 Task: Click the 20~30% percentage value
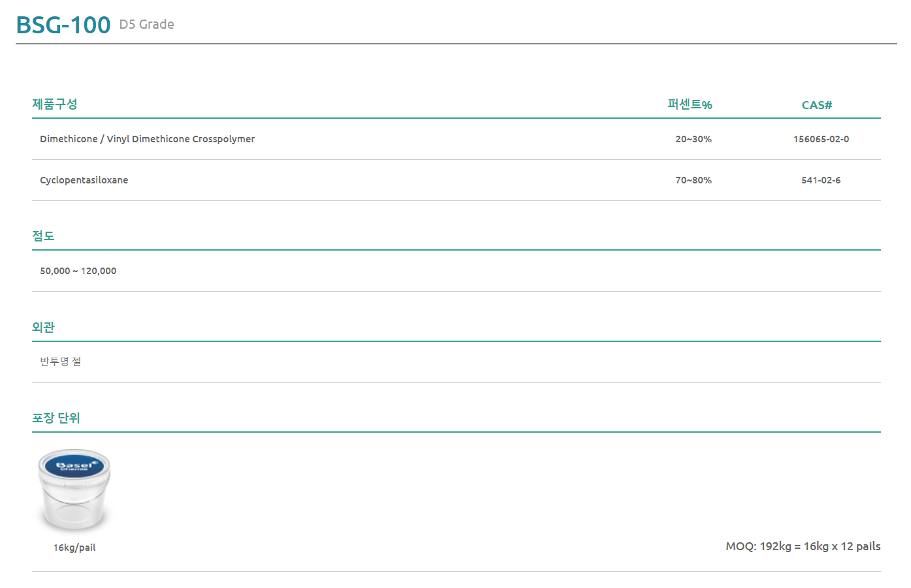click(694, 139)
